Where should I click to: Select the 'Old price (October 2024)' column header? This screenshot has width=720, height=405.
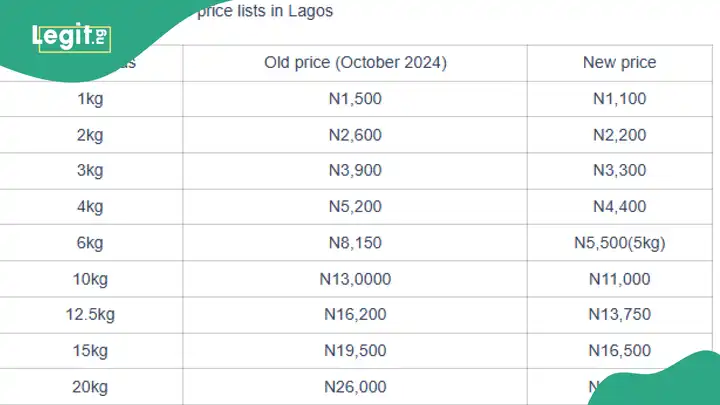355,62
